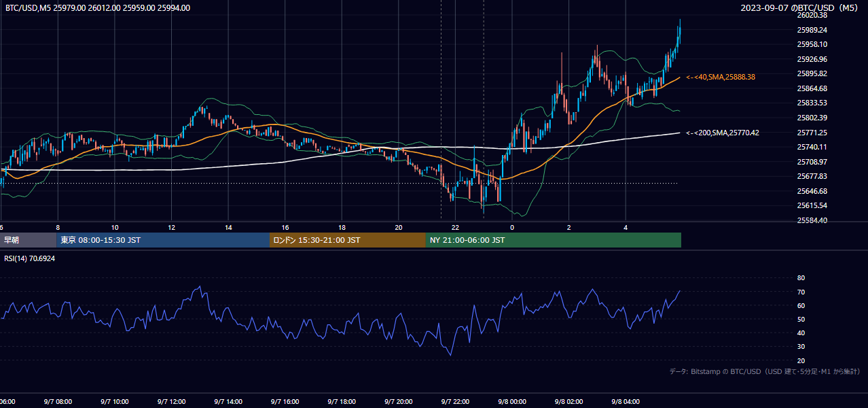
Task: Select price axis value 25677.83
Action: [x=812, y=176]
